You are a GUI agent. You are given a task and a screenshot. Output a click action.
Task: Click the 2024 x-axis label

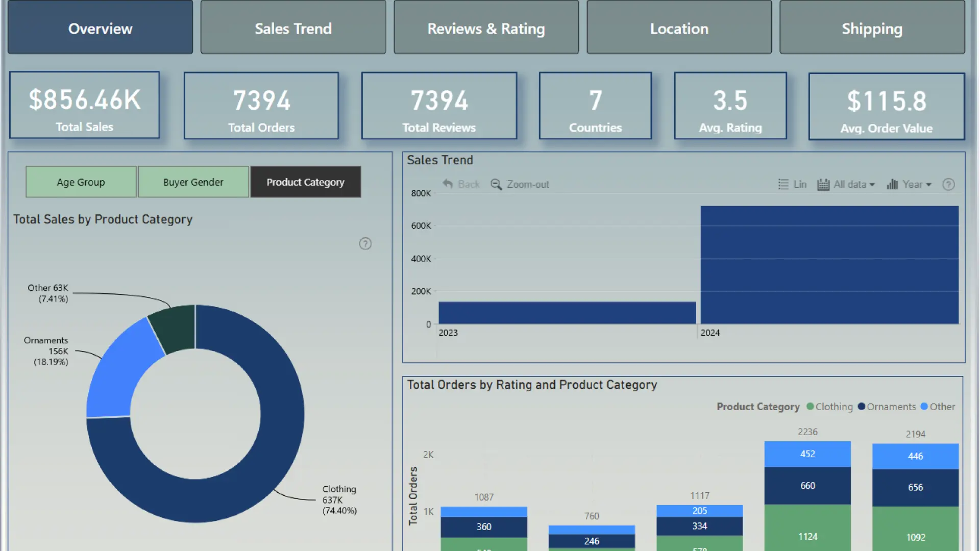click(710, 333)
